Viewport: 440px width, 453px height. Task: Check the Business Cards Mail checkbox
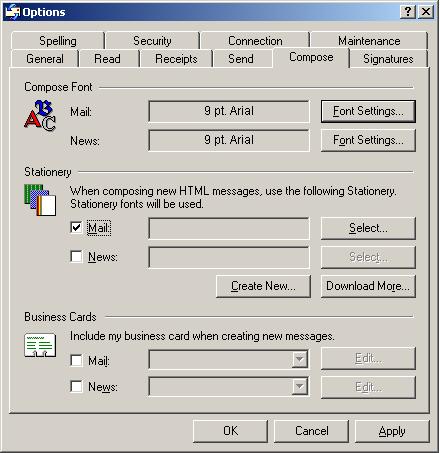coord(76,360)
